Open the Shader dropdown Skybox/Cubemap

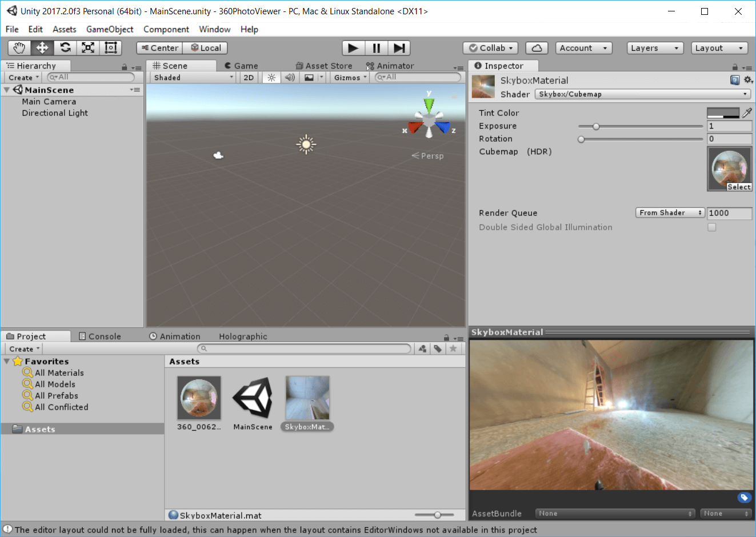[x=642, y=94]
